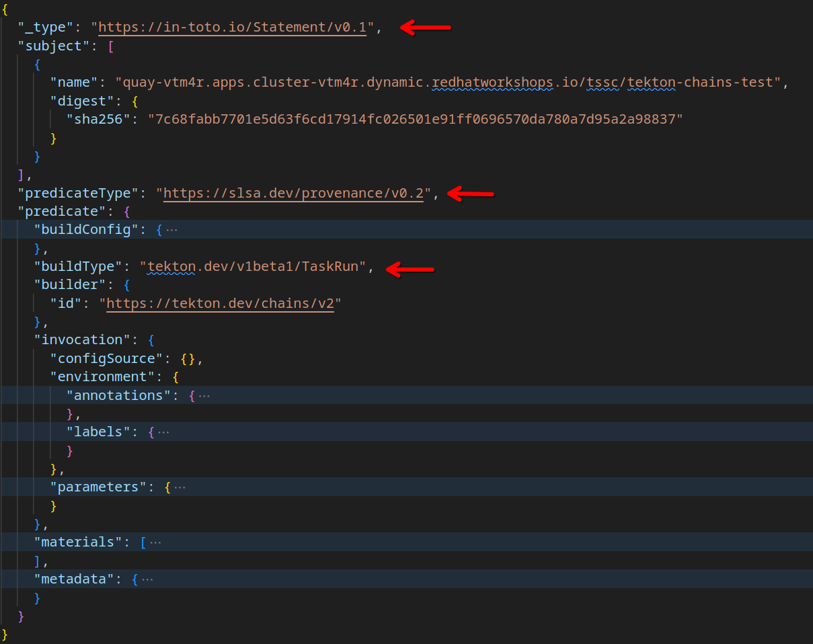Expand the folded labels object
This screenshot has height=644, width=813.
click(163, 432)
